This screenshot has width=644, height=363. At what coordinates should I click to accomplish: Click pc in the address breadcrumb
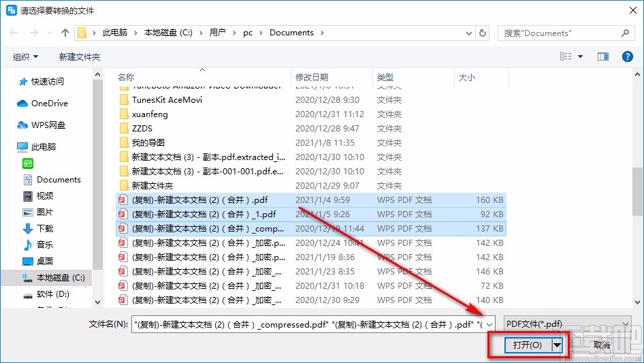[248, 33]
